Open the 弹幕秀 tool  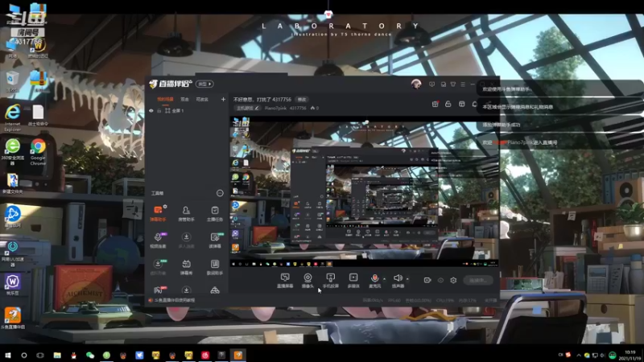(186, 267)
